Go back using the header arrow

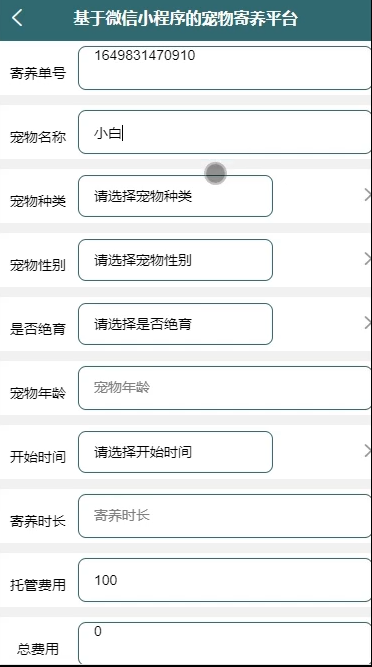click(17, 18)
